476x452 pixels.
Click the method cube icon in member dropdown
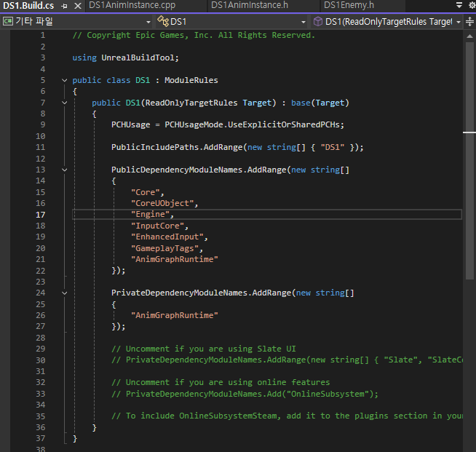(x=318, y=21)
